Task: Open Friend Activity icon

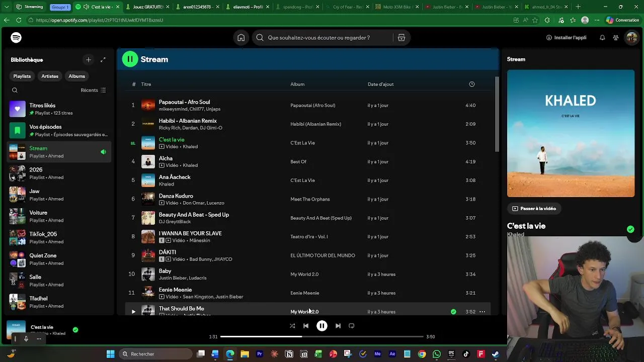Action: [616, 38]
